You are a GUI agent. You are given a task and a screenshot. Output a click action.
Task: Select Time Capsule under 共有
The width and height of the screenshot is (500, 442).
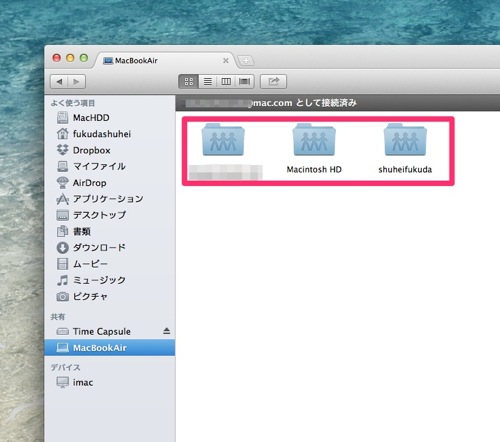[x=109, y=331]
